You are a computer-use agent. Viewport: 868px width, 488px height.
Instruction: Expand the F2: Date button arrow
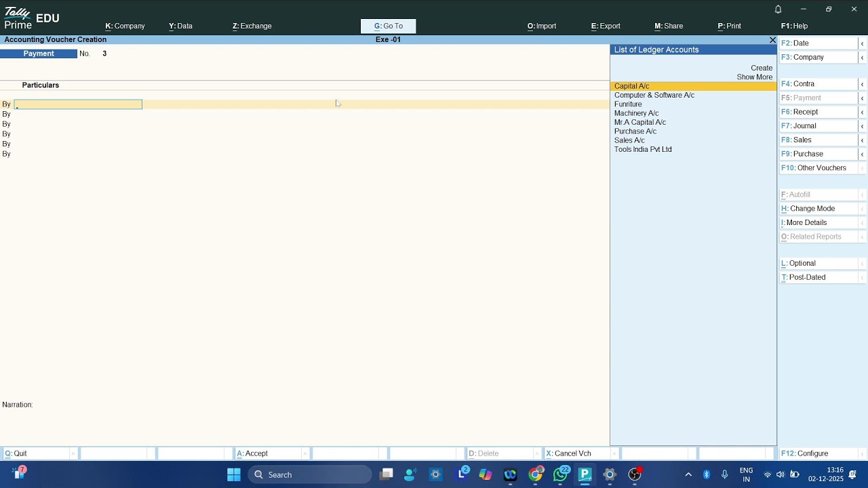coord(863,43)
